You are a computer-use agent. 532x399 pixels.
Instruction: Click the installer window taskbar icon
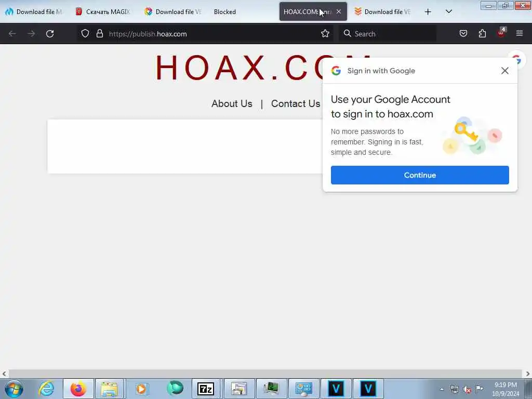[x=238, y=389]
